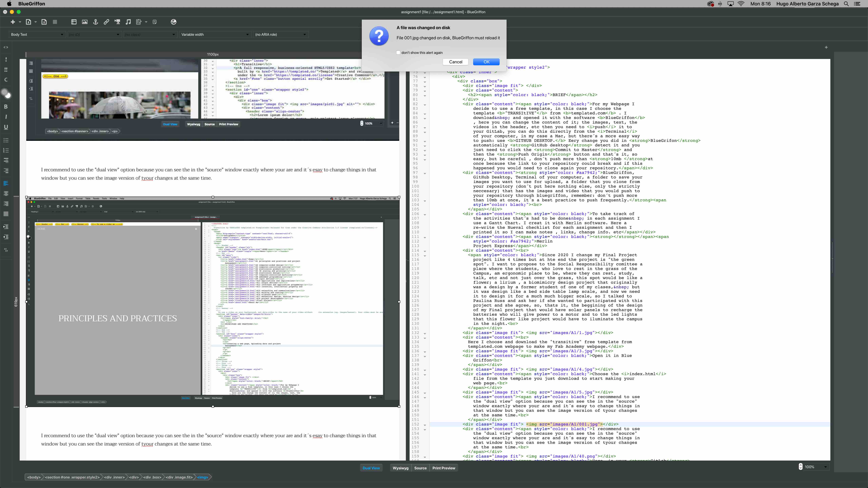The height and width of the screenshot is (488, 868).
Task: Toggle bold formatting in sidebar
Action: click(6, 107)
